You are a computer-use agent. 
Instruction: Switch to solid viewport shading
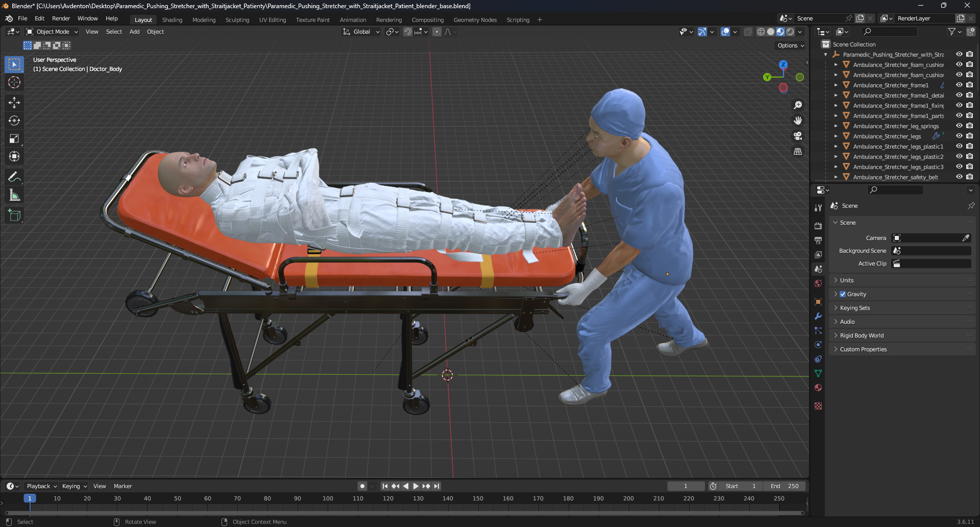(771, 32)
